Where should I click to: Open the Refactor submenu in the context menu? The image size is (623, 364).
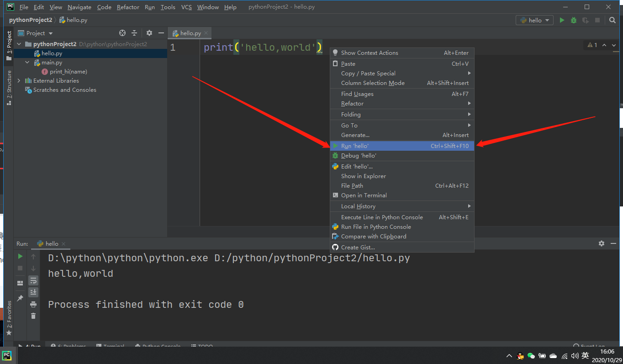pyautogui.click(x=402, y=104)
